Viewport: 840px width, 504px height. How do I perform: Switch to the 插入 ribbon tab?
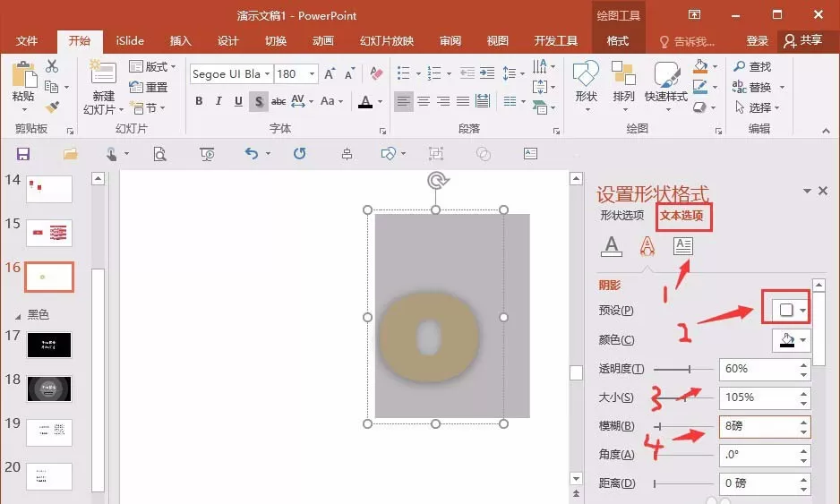[181, 40]
